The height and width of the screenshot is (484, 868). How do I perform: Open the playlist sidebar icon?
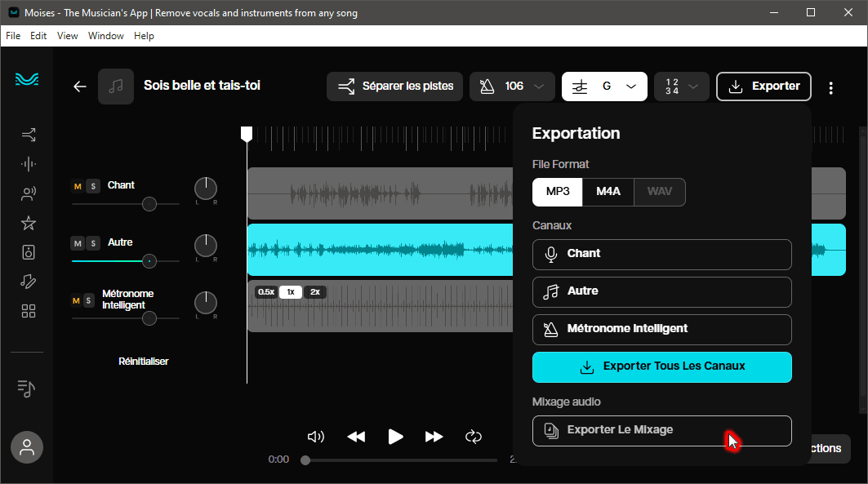(27, 389)
